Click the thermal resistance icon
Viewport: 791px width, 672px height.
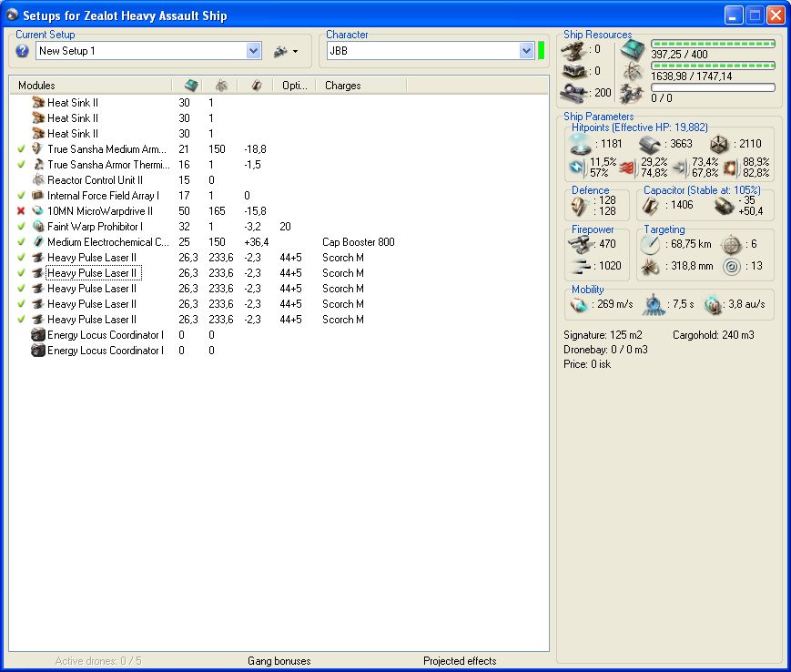tap(627, 167)
